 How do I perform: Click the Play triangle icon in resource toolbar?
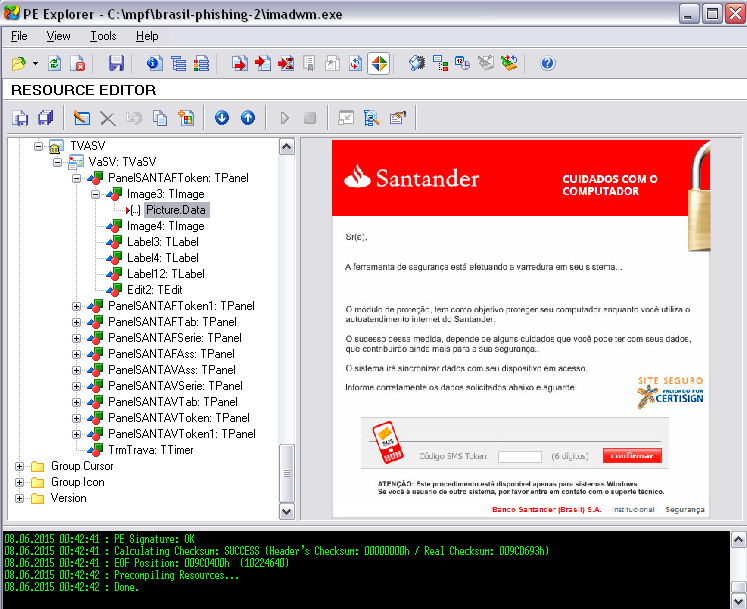284,118
